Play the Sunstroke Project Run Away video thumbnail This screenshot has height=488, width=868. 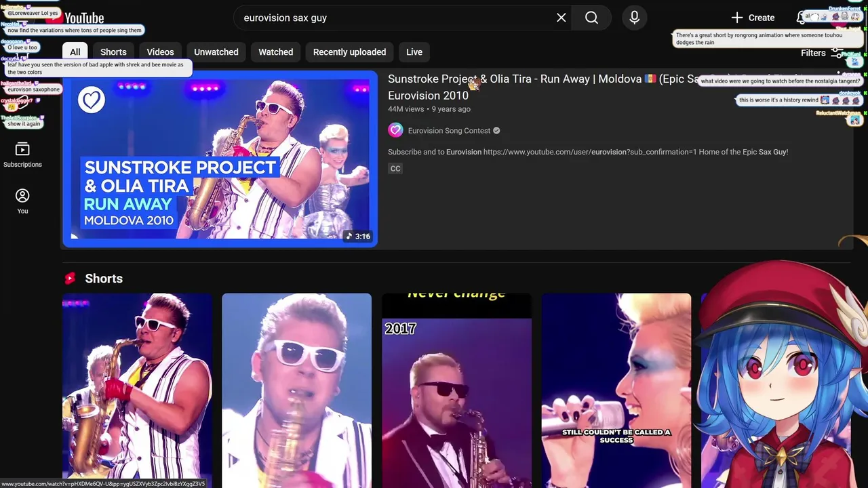tap(220, 159)
